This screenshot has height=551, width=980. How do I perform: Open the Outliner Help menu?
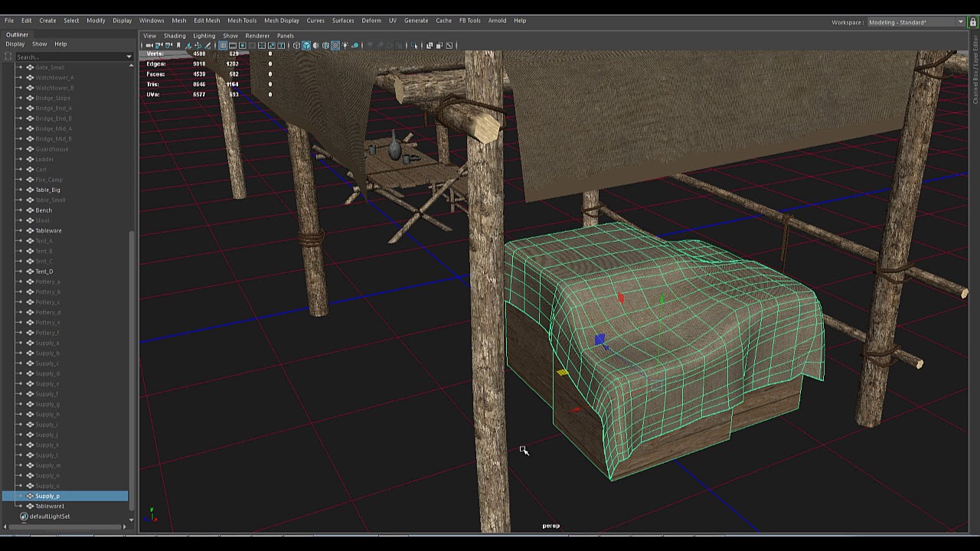pyautogui.click(x=60, y=44)
